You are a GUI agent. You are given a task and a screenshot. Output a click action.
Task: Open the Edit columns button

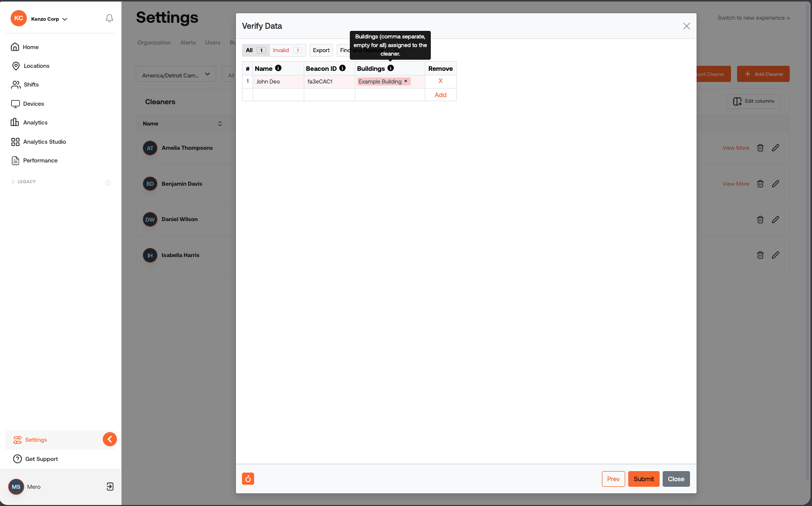[753, 101]
